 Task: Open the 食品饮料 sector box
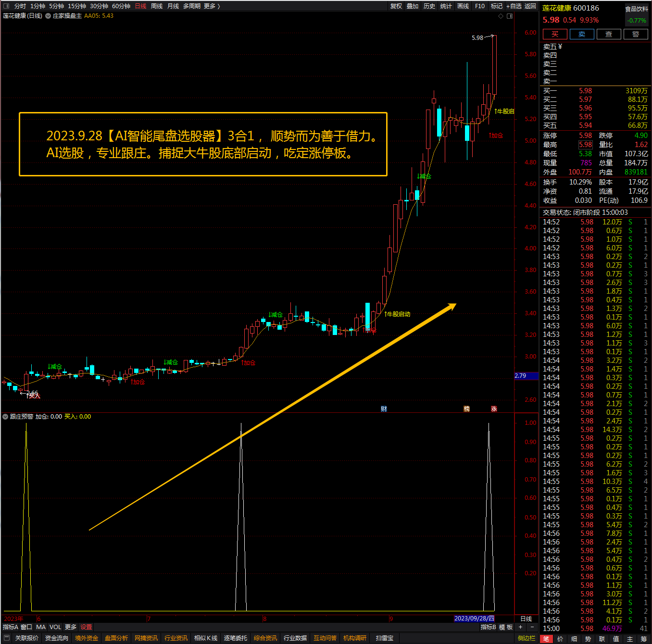click(x=637, y=15)
